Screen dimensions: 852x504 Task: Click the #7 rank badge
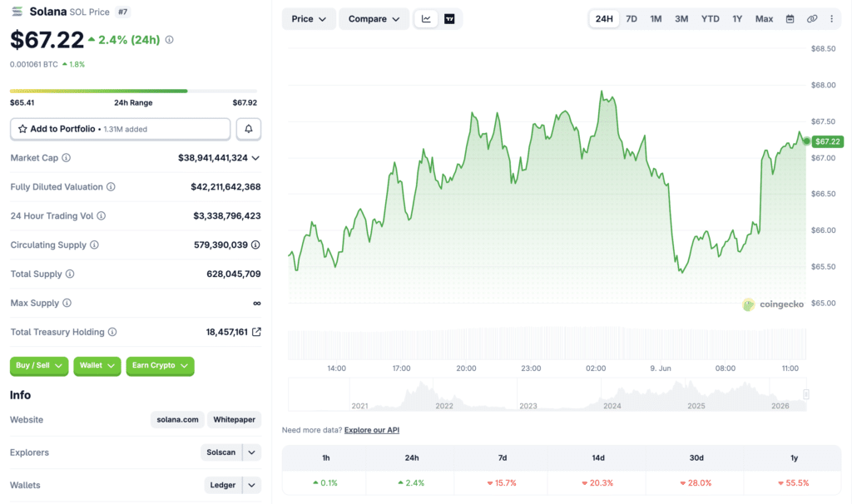(x=123, y=12)
